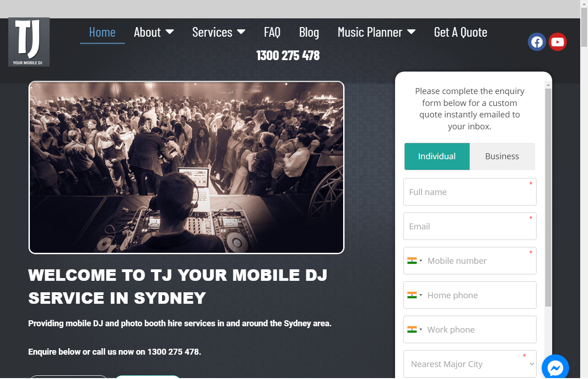Viewport: 588px width, 379px height.
Task: Expand the Music Planner dropdown
Action: tap(377, 32)
